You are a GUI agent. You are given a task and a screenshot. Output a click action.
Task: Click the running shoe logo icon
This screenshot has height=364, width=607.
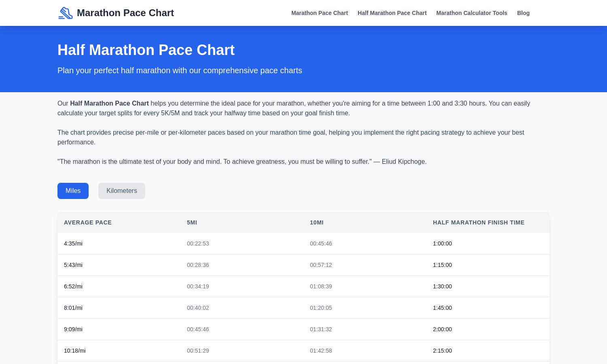coord(66,13)
